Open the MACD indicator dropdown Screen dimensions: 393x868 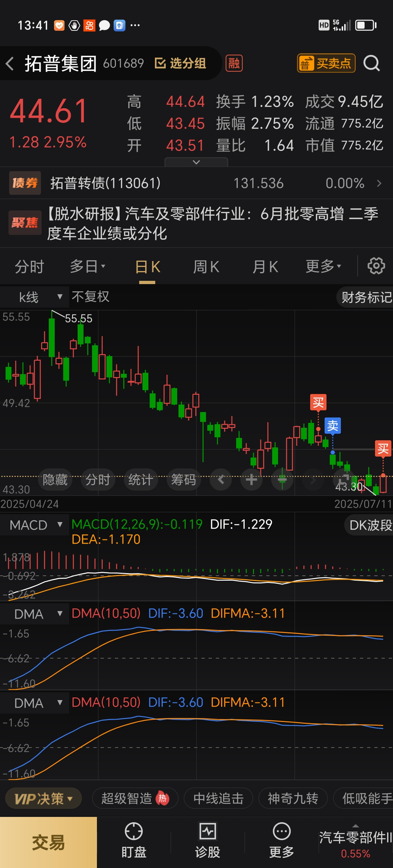click(x=34, y=525)
